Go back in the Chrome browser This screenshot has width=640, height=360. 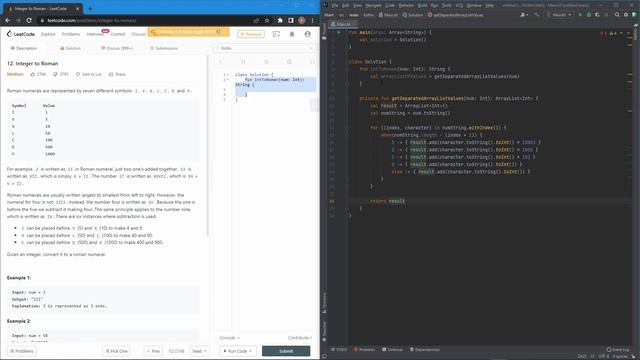click(x=8, y=20)
